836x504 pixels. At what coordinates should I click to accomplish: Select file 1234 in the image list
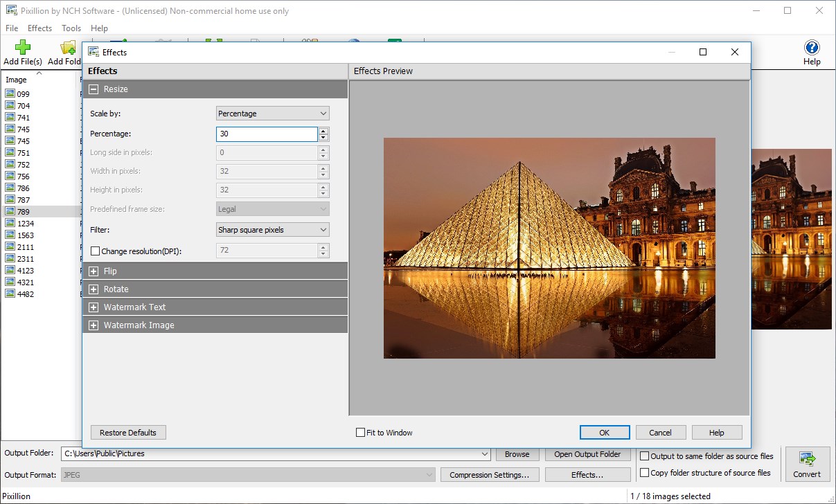pyautogui.click(x=29, y=223)
